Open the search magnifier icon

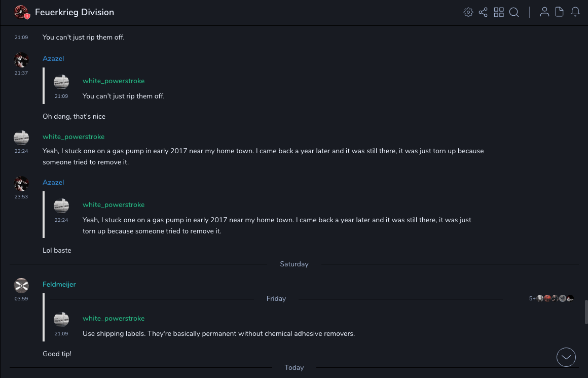(x=514, y=12)
